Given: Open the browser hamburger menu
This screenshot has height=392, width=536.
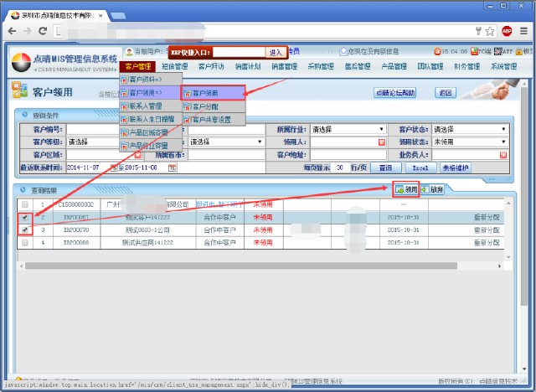Looking at the screenshot, I should tap(523, 31).
